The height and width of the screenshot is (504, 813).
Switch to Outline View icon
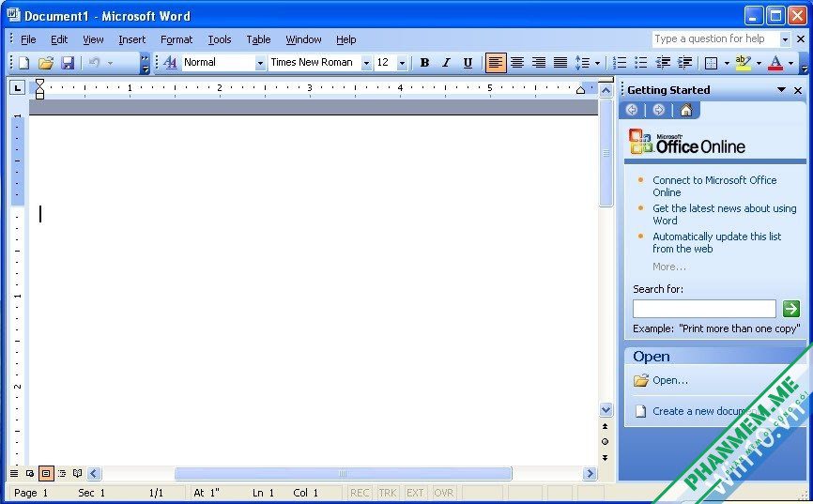coord(62,473)
